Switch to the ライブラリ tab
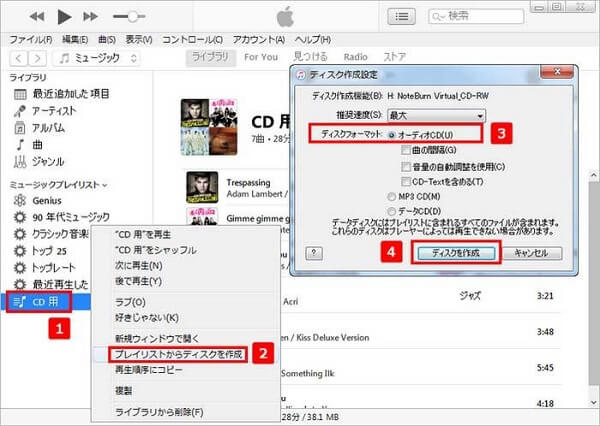600x426 pixels. [x=210, y=57]
